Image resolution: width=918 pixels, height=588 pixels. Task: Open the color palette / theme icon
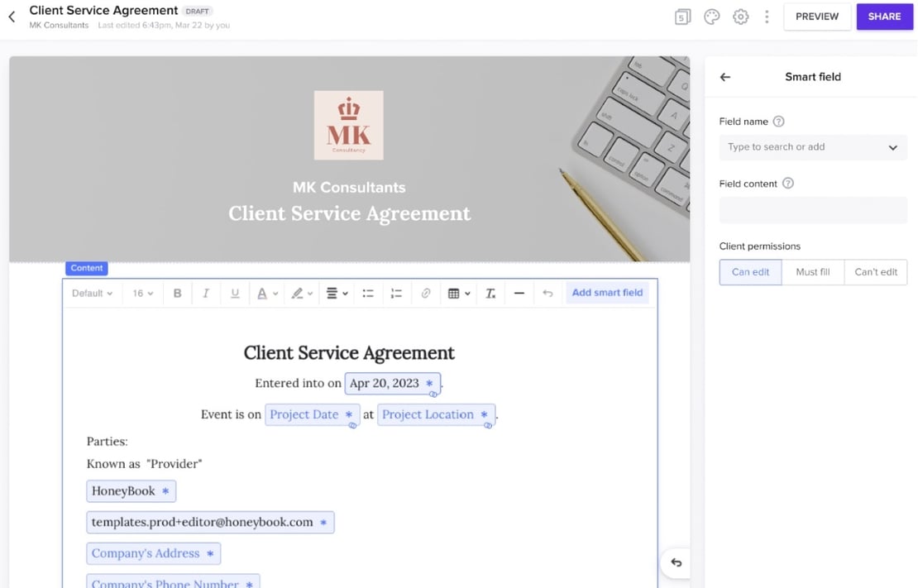coord(711,16)
